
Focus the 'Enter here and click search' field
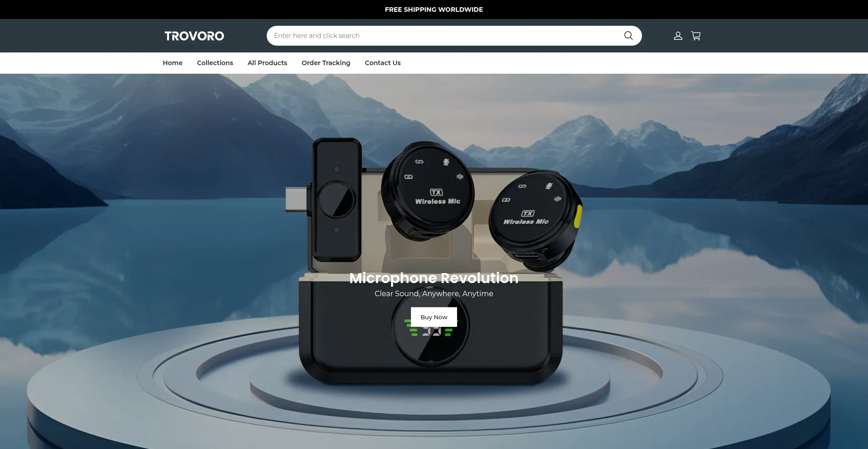443,36
